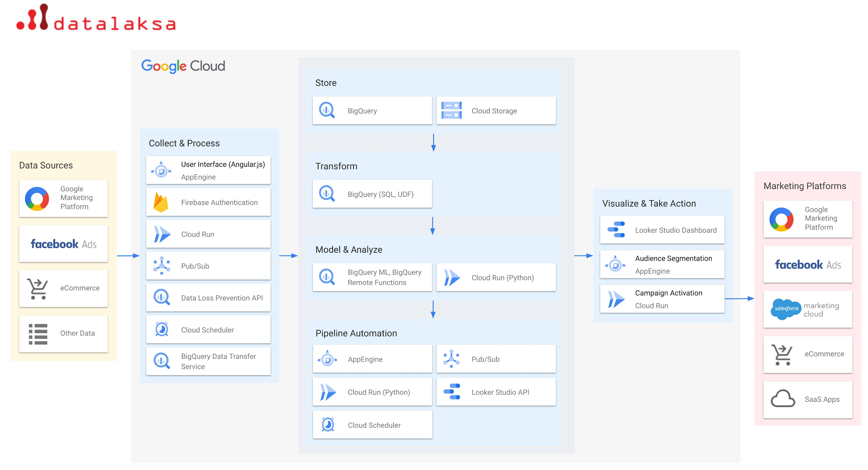Viewport: 868px width, 470px height.
Task: Click the Audience Segmentation AppEngine icon
Action: (x=615, y=265)
